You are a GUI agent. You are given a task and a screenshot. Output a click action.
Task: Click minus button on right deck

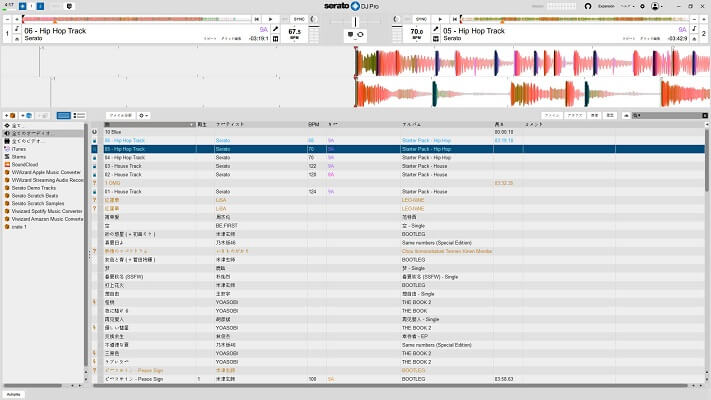694,19
